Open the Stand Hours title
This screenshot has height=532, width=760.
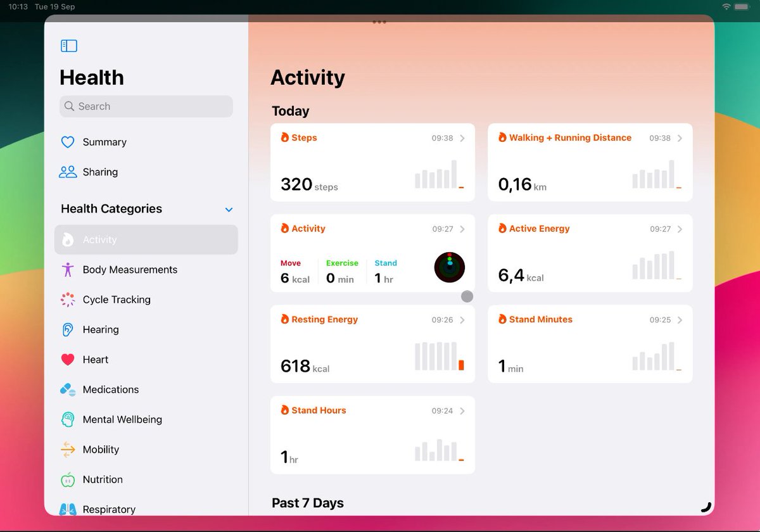click(319, 410)
